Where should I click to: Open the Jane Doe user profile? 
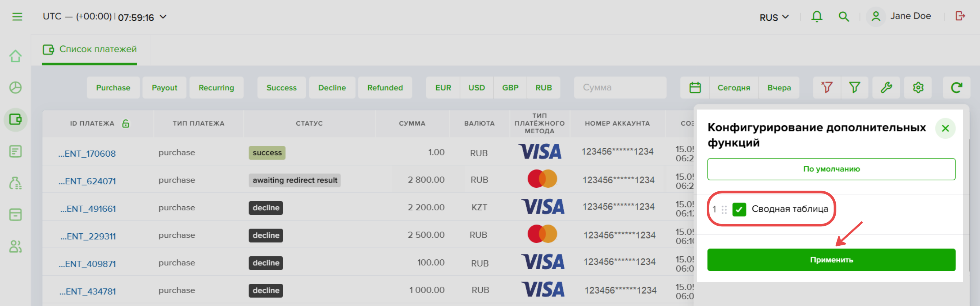coord(899,16)
